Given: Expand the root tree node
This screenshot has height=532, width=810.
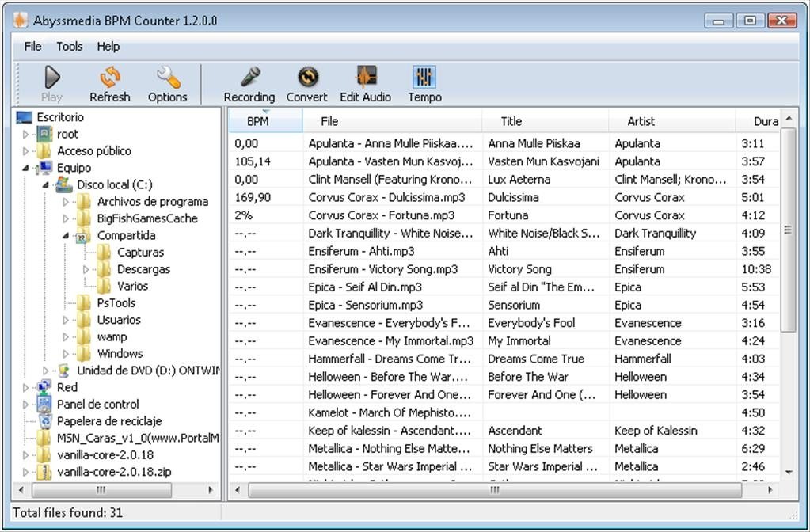Looking at the screenshot, I should click(26, 135).
